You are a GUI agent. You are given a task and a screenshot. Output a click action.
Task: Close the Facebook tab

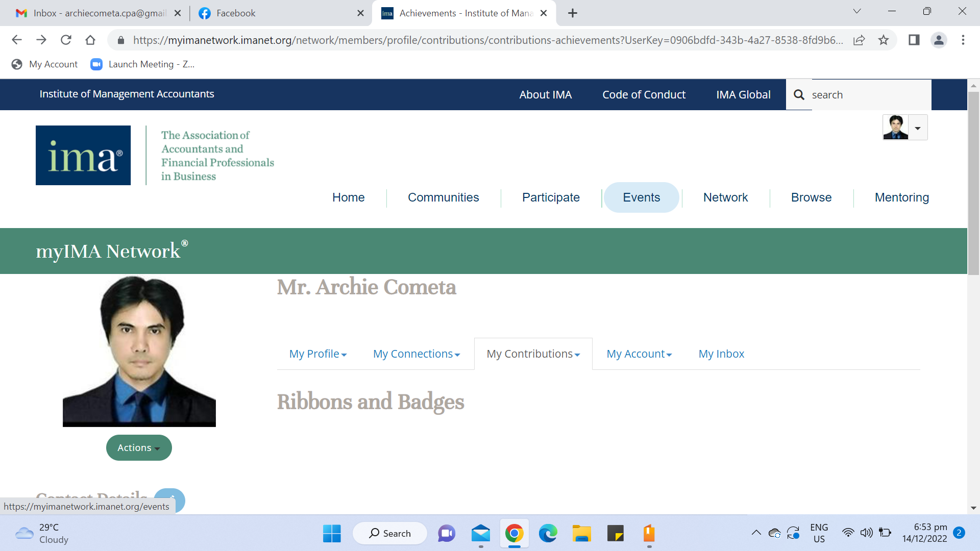[360, 13]
